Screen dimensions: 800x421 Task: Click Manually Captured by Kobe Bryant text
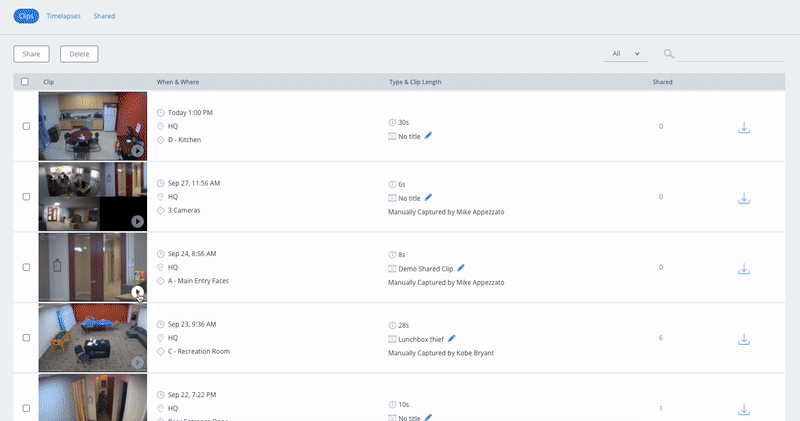coord(441,353)
